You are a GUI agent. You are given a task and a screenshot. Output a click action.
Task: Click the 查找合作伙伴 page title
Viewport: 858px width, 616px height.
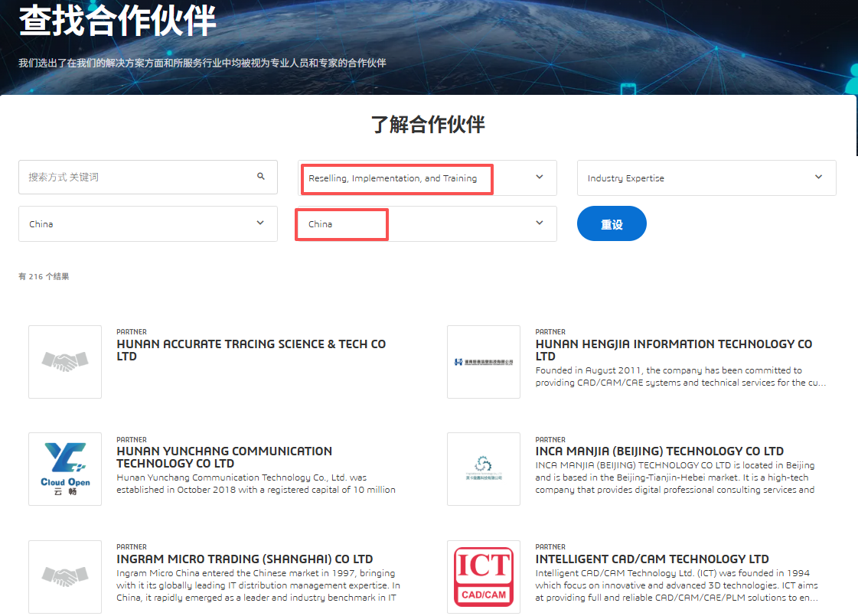point(118,21)
